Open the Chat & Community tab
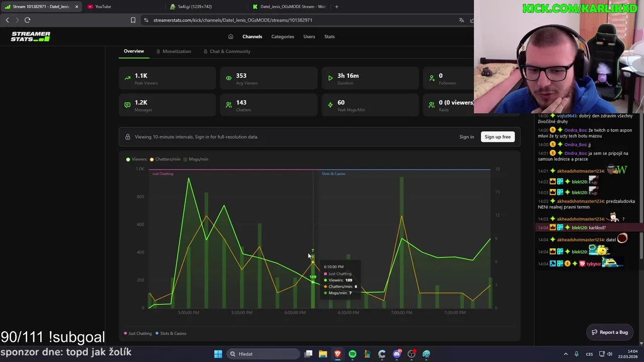The width and height of the screenshot is (644, 362). point(227,51)
